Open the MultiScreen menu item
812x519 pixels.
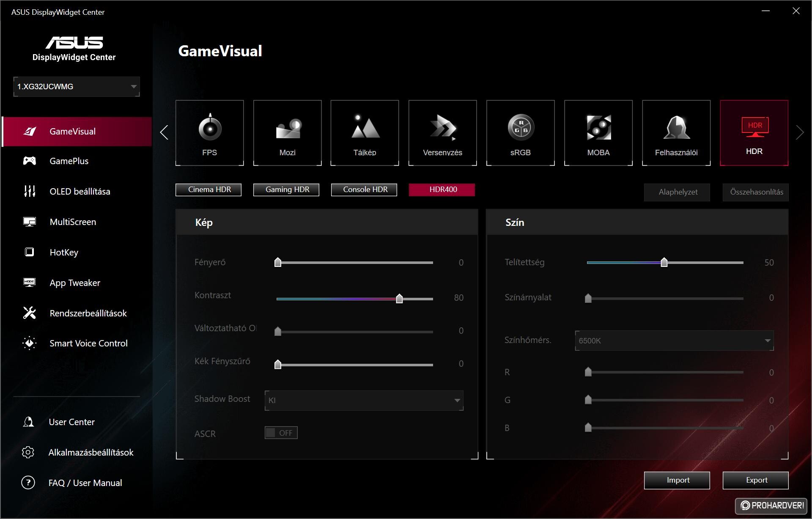click(x=77, y=222)
